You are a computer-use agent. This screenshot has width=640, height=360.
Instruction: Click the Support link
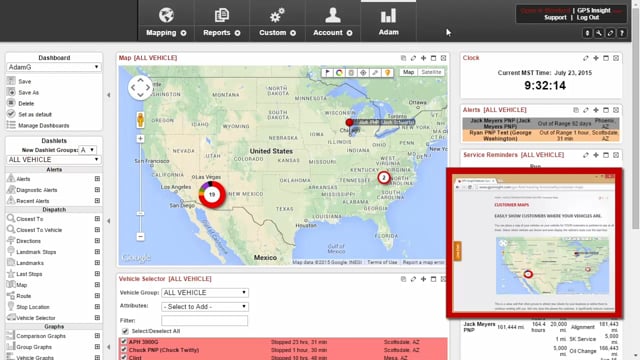pos(555,18)
